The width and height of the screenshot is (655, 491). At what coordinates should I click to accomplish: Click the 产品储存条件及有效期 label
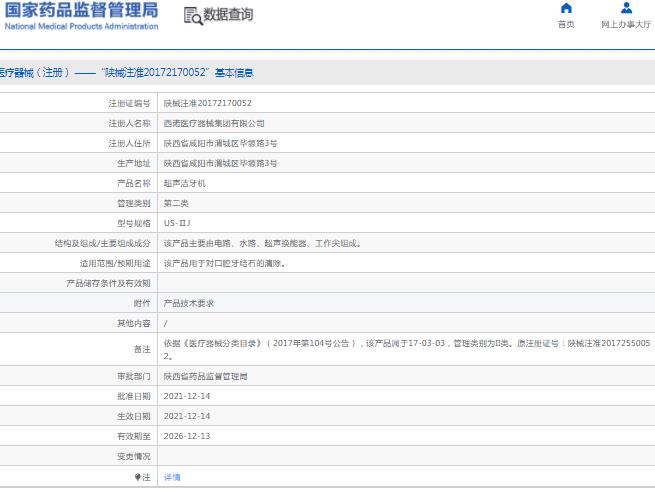tap(108, 283)
